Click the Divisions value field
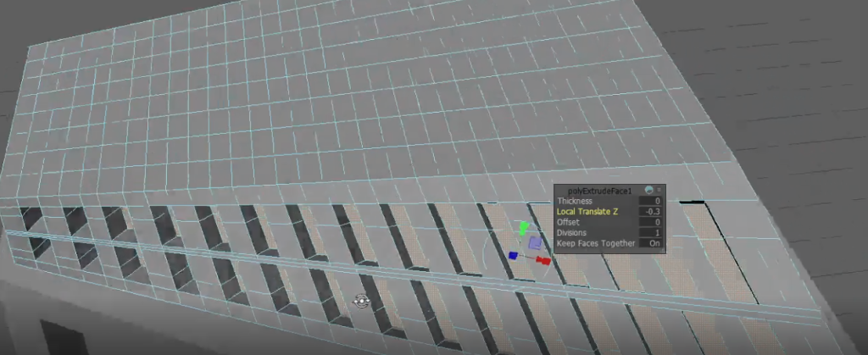The height and width of the screenshot is (355, 868). 652,233
